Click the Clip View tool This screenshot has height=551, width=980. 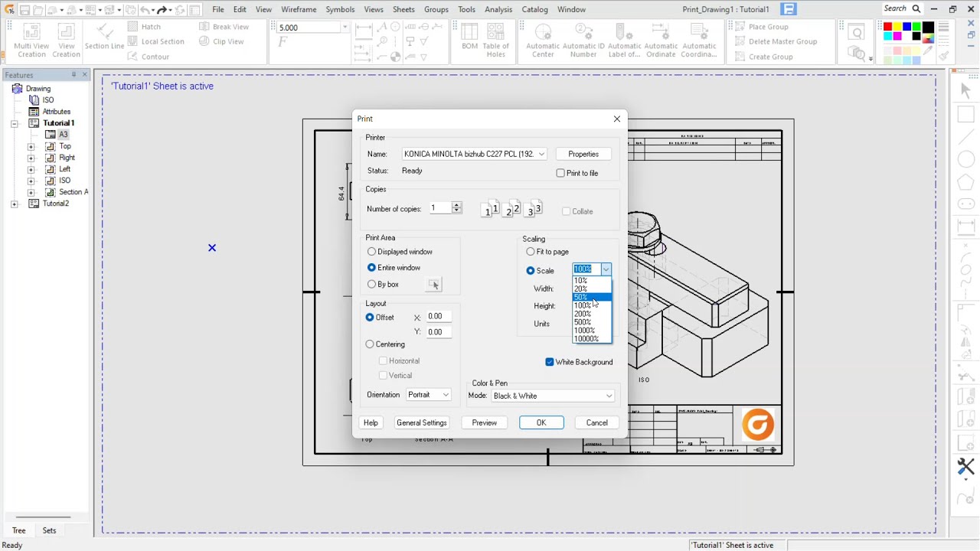[x=221, y=41]
